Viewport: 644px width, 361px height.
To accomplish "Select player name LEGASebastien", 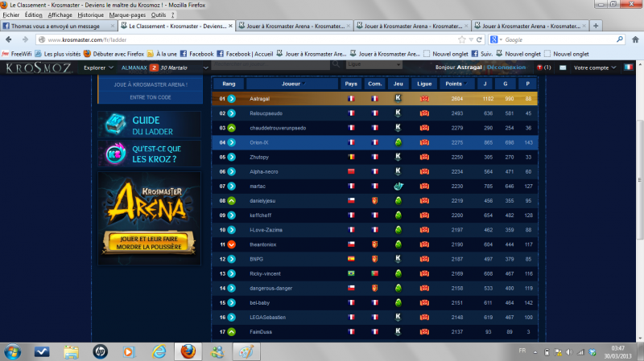I will [x=268, y=318].
